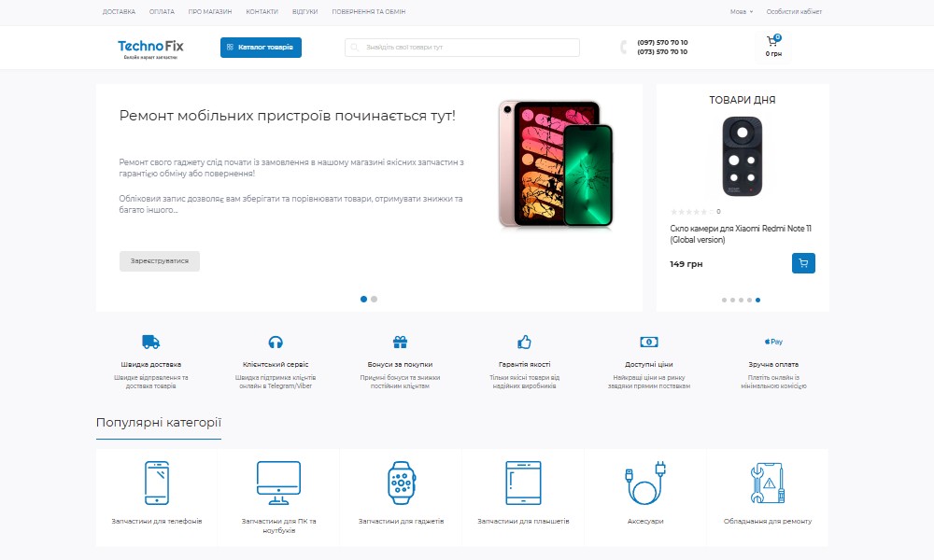Focus the product search field

pyautogui.click(x=462, y=48)
